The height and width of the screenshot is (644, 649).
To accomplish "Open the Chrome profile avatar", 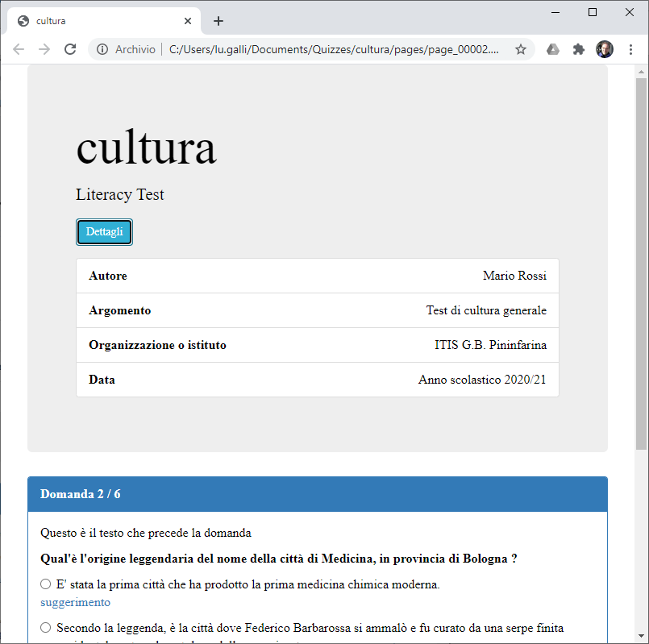I will coord(605,50).
